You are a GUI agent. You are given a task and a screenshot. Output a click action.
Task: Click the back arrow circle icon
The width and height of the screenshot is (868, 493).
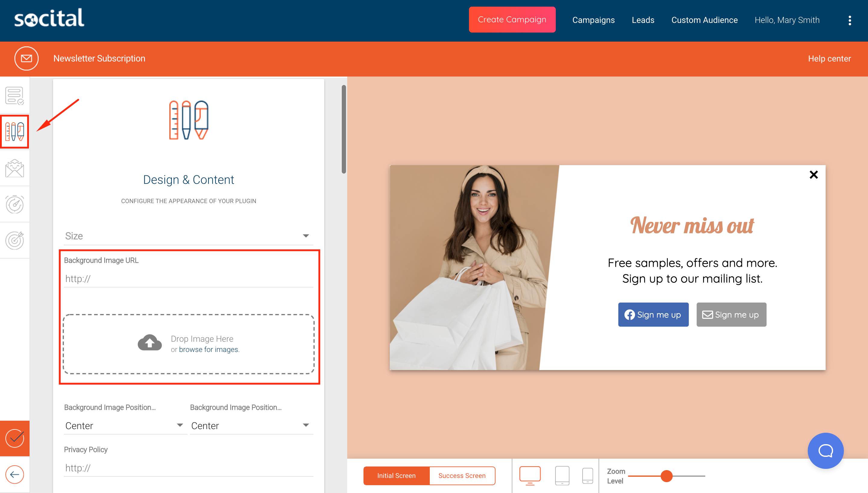click(14, 474)
